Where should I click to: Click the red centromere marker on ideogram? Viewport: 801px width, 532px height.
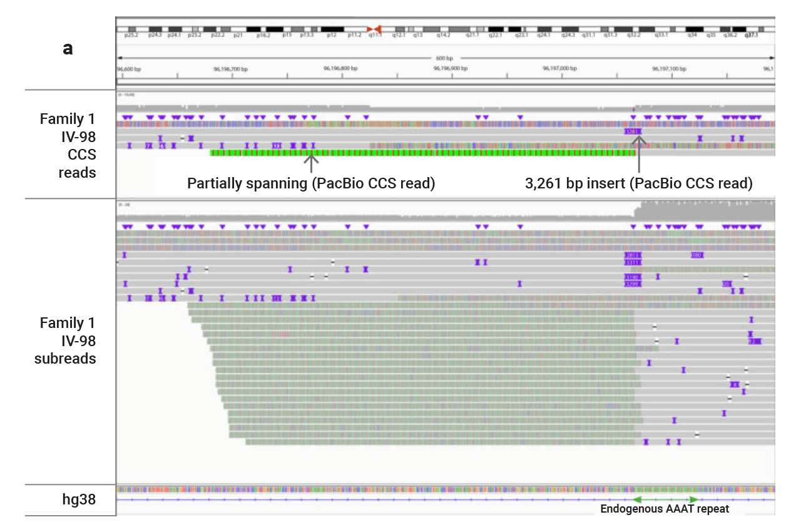374,29
